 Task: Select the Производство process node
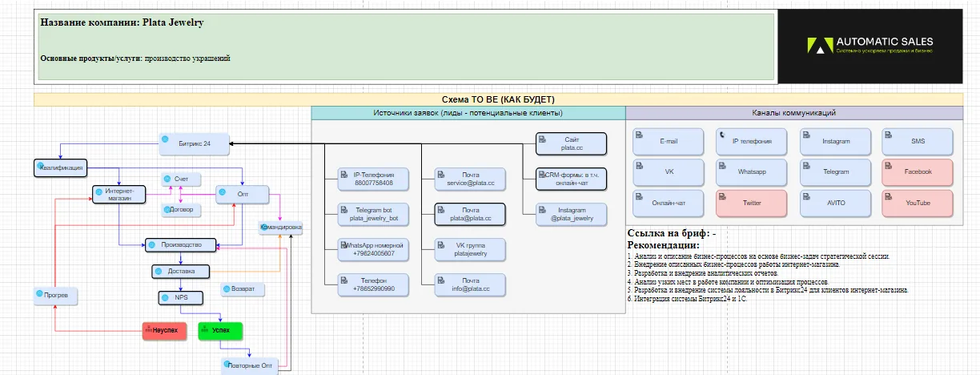pyautogui.click(x=180, y=244)
